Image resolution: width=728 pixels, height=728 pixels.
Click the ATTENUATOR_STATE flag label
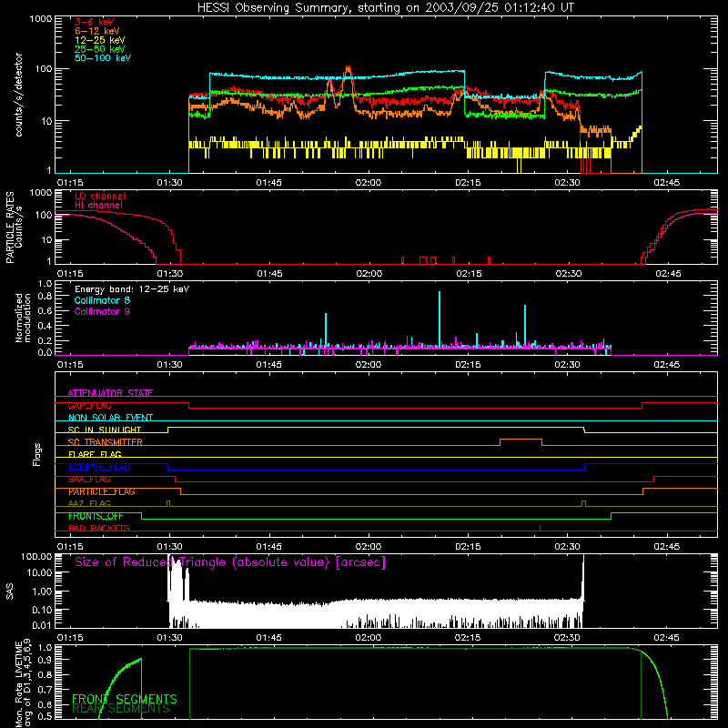pyautogui.click(x=110, y=393)
